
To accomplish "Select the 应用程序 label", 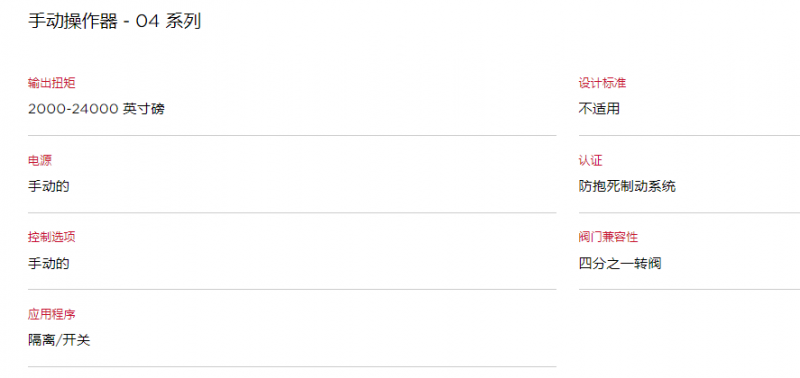I will click(52, 314).
